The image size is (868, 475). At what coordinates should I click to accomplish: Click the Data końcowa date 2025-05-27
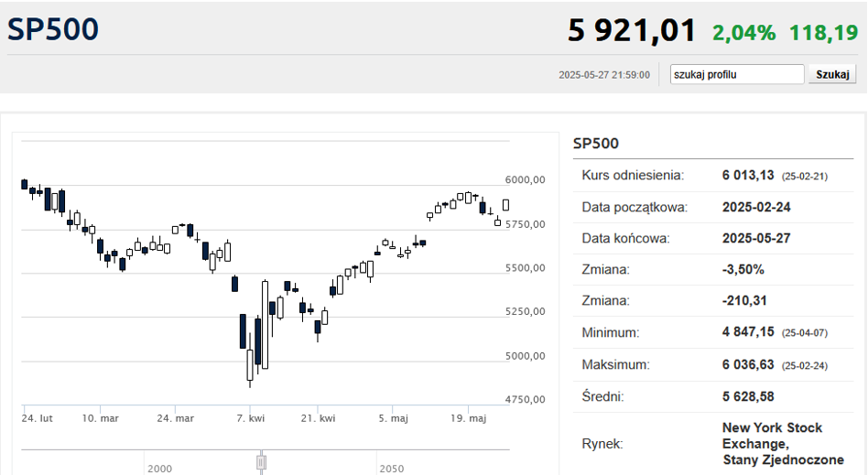(x=756, y=238)
